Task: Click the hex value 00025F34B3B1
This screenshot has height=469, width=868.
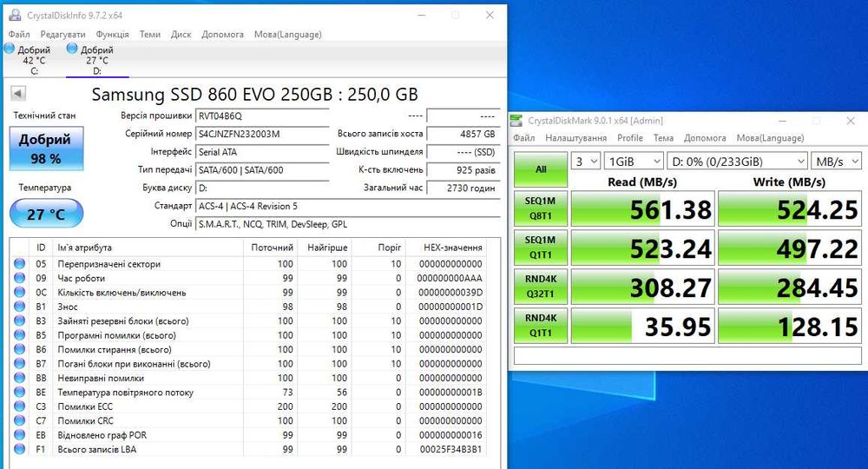Action: [450, 449]
